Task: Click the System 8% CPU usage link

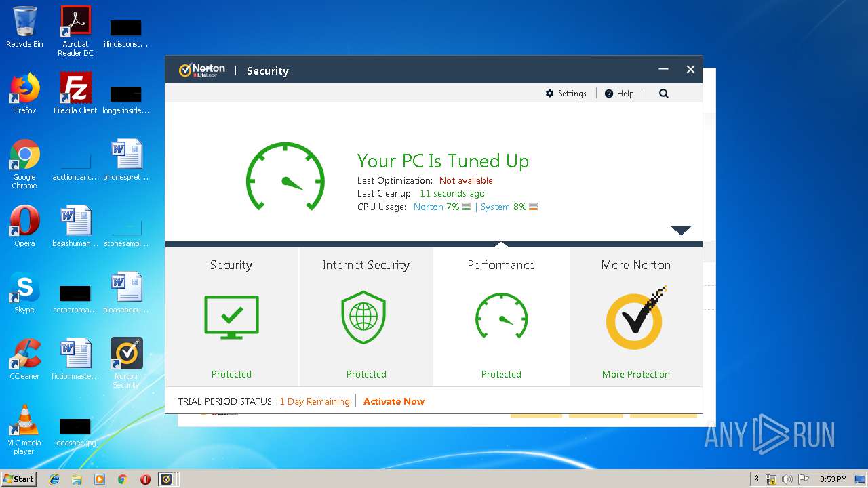Action: (509, 207)
